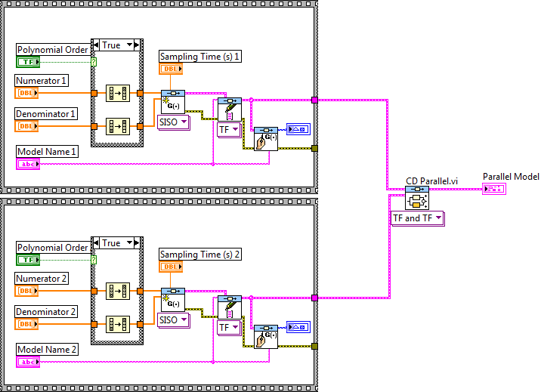
Task: Click the Numerator 1 label
Action: [42, 81]
